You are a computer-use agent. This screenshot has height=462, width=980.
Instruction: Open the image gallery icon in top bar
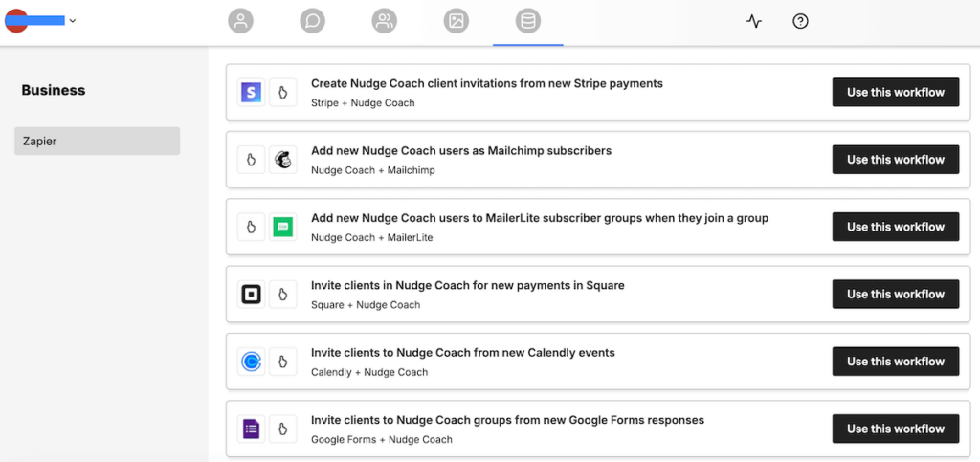[x=457, y=21]
